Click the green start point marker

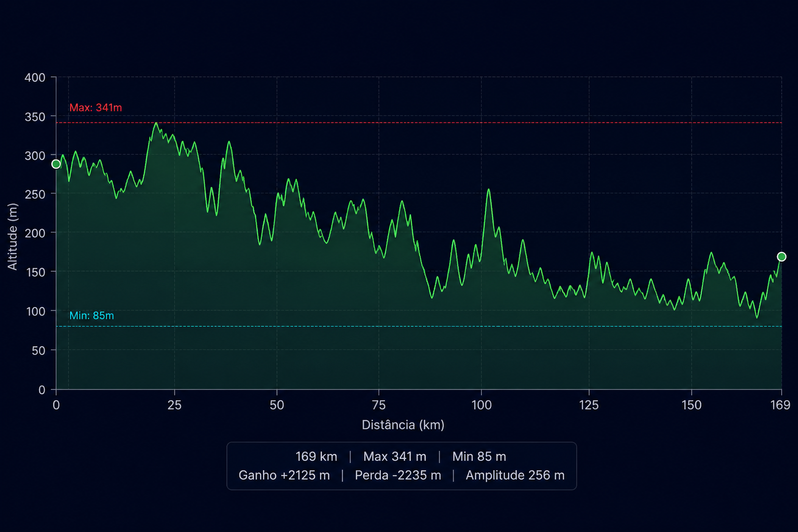(x=56, y=164)
